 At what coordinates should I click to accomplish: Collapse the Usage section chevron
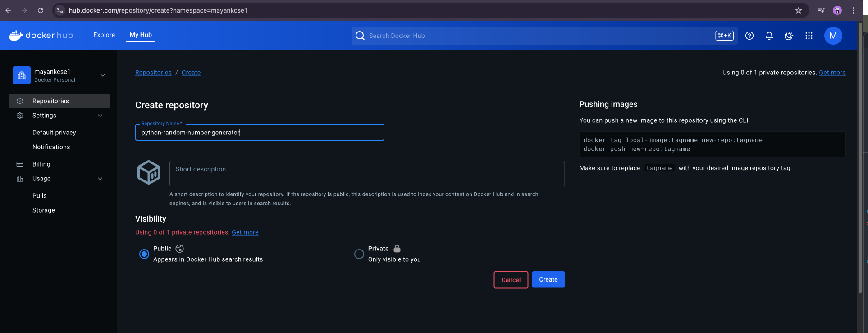pos(100,179)
